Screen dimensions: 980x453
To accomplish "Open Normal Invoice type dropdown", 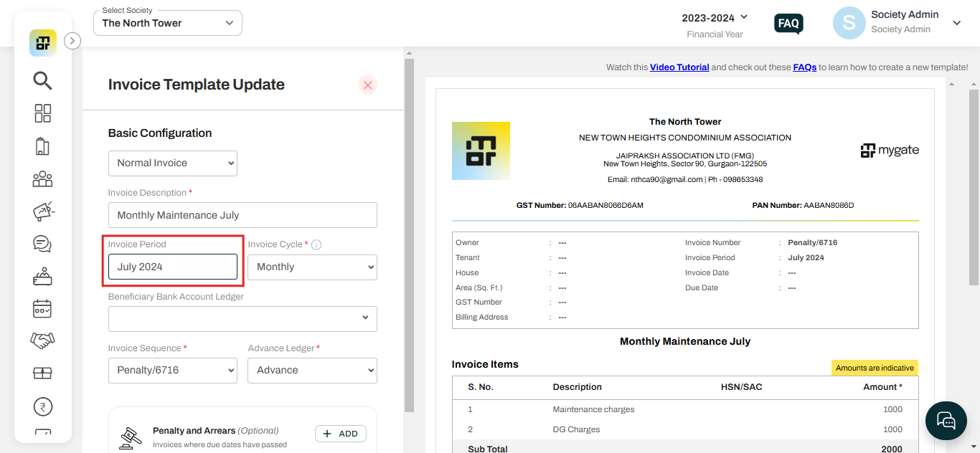I will coord(173,163).
